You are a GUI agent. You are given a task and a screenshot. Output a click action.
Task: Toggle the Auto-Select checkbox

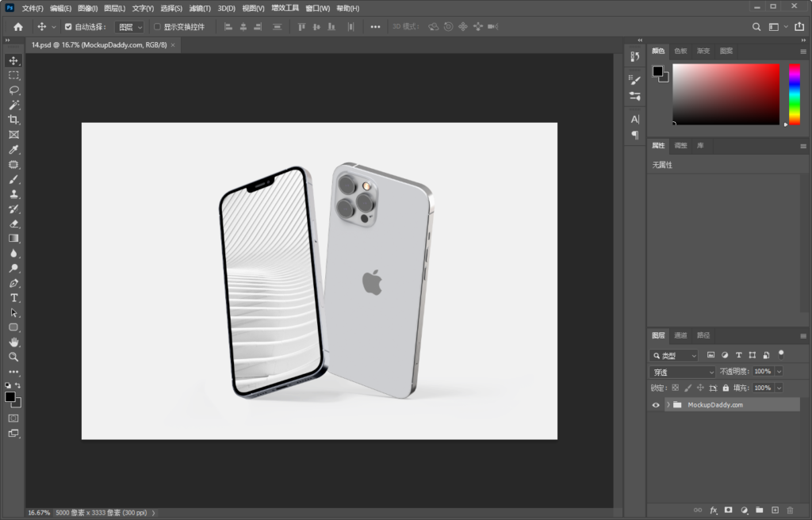[68, 27]
